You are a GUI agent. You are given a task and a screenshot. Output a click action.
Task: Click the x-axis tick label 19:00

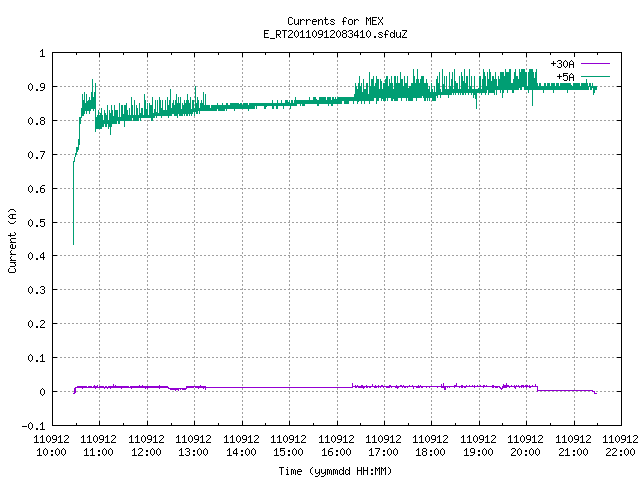pyautogui.click(x=478, y=452)
